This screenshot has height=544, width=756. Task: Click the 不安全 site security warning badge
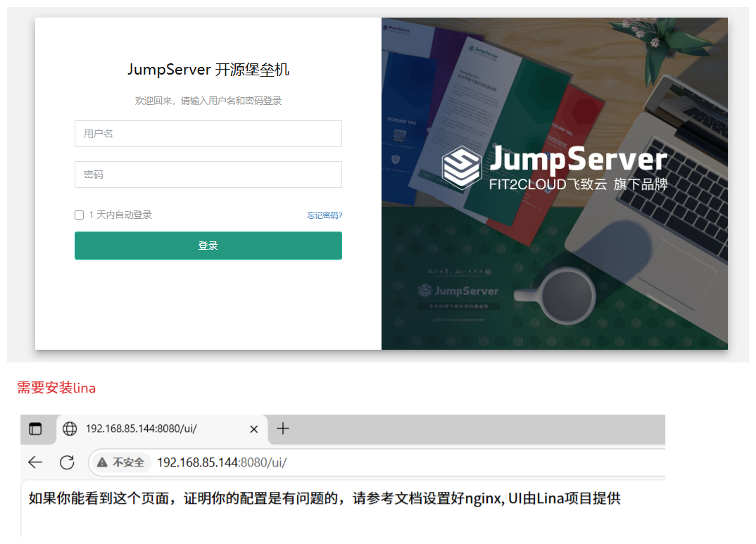120,462
